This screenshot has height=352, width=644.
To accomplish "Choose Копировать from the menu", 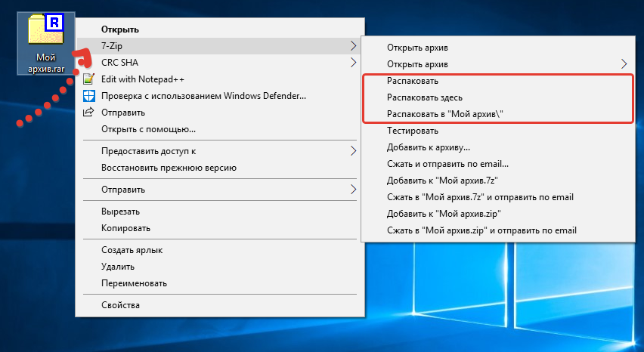I will point(220,228).
